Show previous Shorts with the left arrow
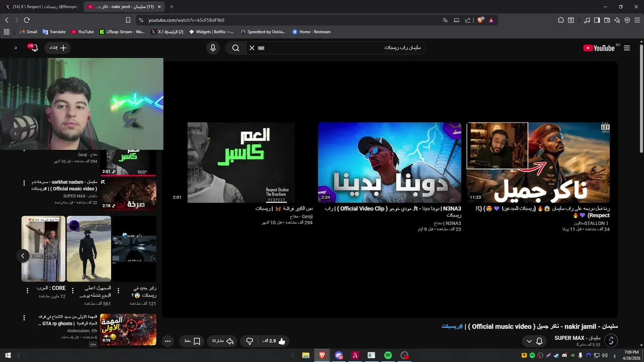 coord(23,256)
